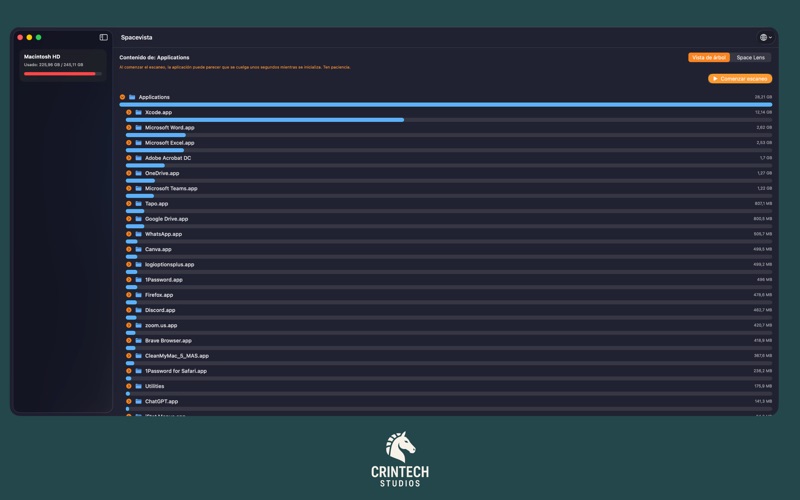
Task: Click the orange scan warning notice text
Action: [x=235, y=67]
